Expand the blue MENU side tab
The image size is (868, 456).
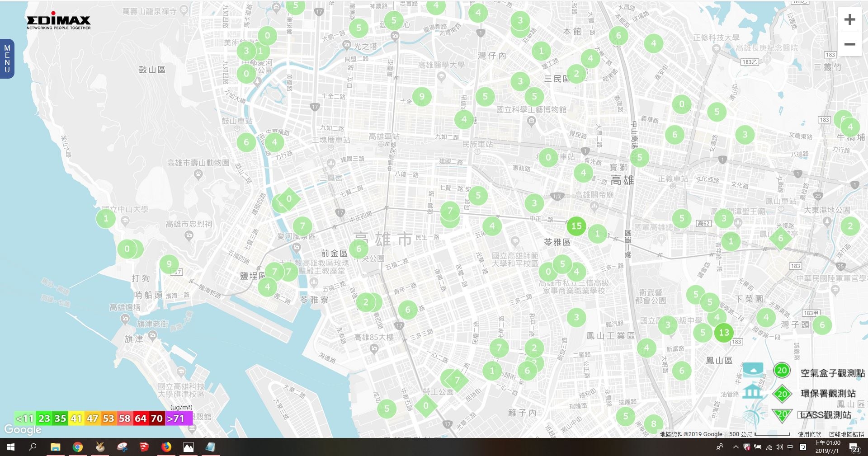[7, 59]
